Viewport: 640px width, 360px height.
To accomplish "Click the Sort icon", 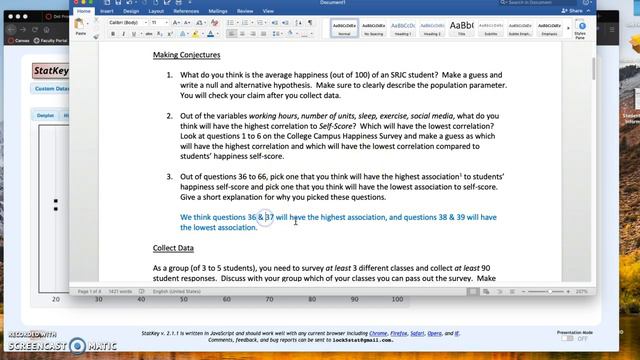I will click(298, 23).
